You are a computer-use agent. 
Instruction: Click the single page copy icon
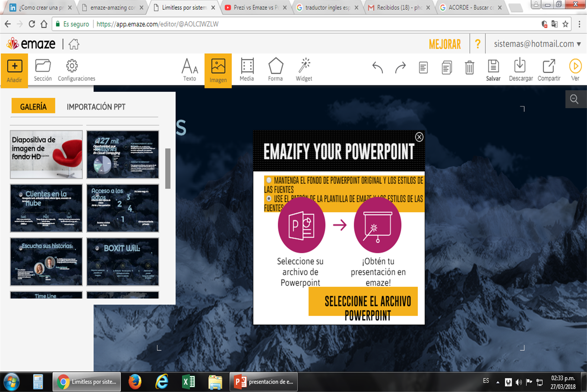(x=423, y=68)
